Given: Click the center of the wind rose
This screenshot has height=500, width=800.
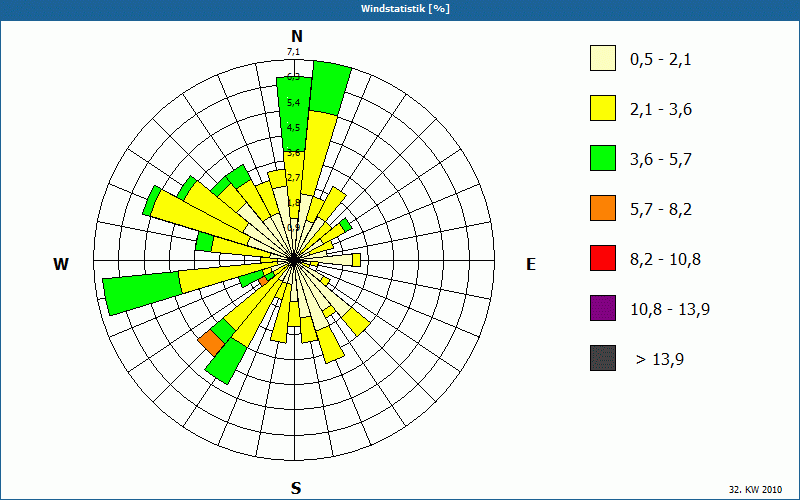Looking at the screenshot, I should (x=294, y=260).
